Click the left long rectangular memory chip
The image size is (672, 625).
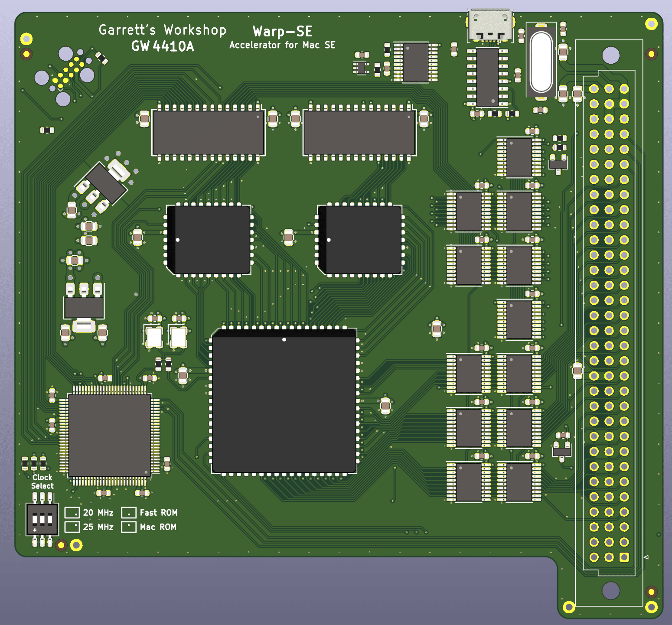(x=209, y=133)
